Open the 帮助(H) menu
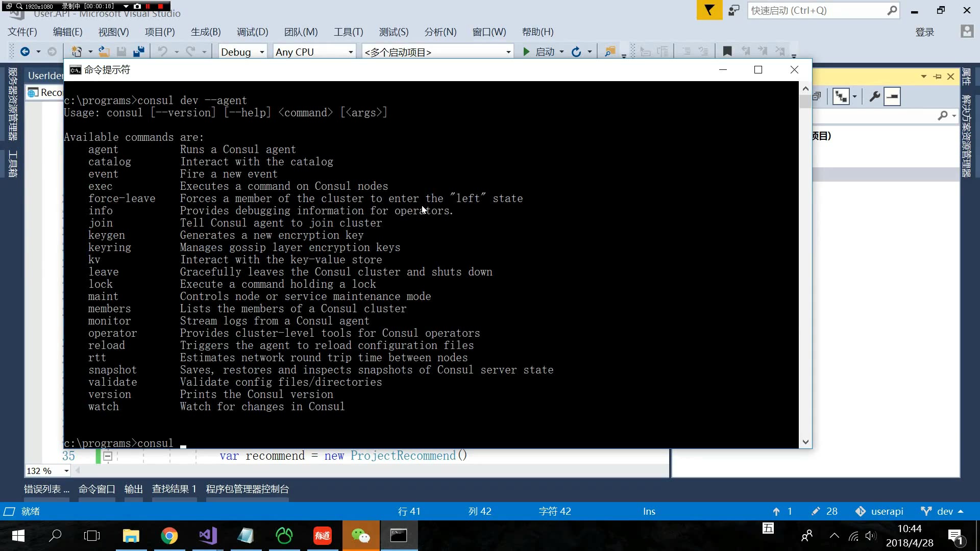 [537, 32]
